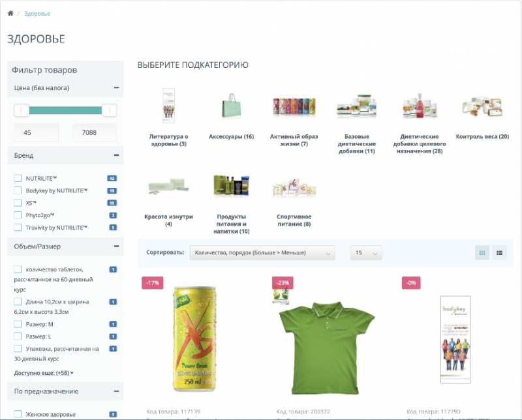Open the Спортивное питание category image

coord(294,188)
